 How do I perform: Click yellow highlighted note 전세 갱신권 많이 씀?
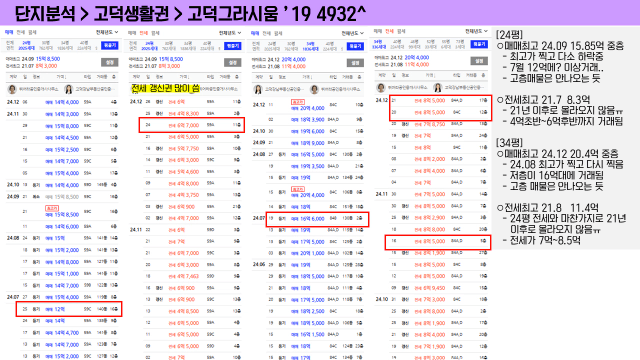(165, 89)
